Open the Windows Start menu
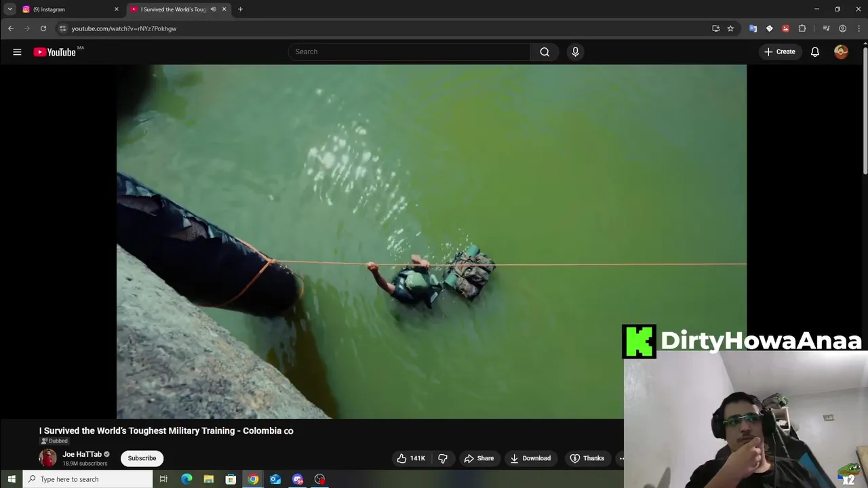The height and width of the screenshot is (488, 868). [12, 479]
